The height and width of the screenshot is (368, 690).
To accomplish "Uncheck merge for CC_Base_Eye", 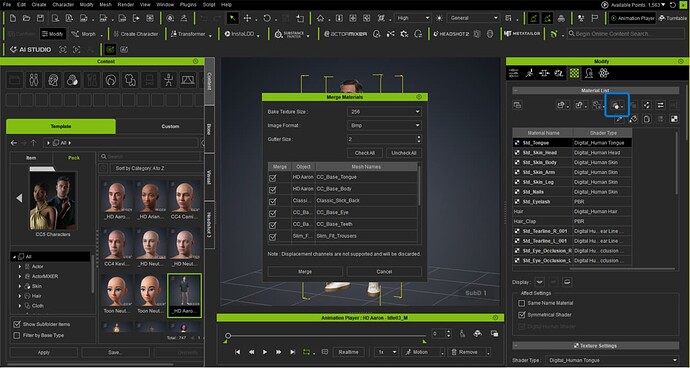I will (x=273, y=213).
